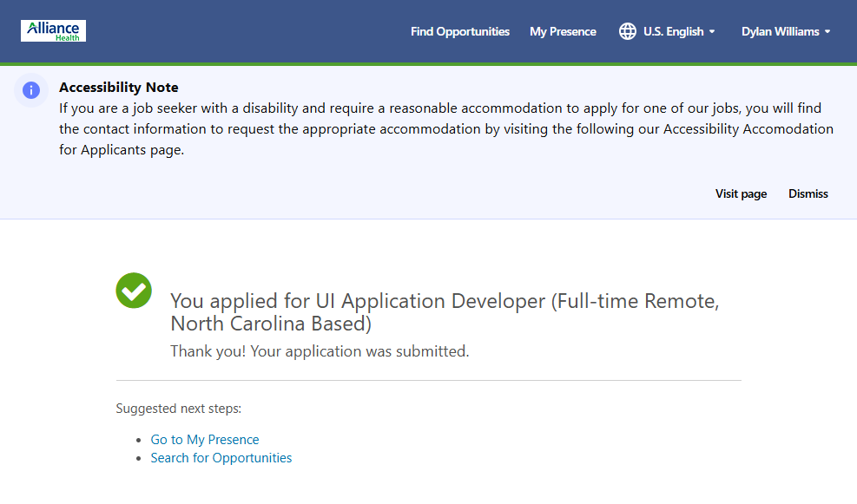Click the application was submitted message
Image resolution: width=857 pixels, height=504 pixels.
pyautogui.click(x=320, y=351)
